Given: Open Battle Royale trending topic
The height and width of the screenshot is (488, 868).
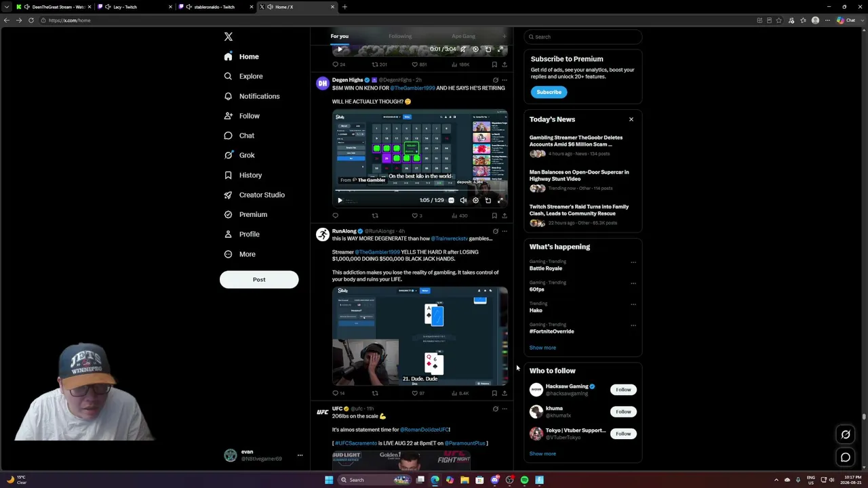Looking at the screenshot, I should pos(546,268).
